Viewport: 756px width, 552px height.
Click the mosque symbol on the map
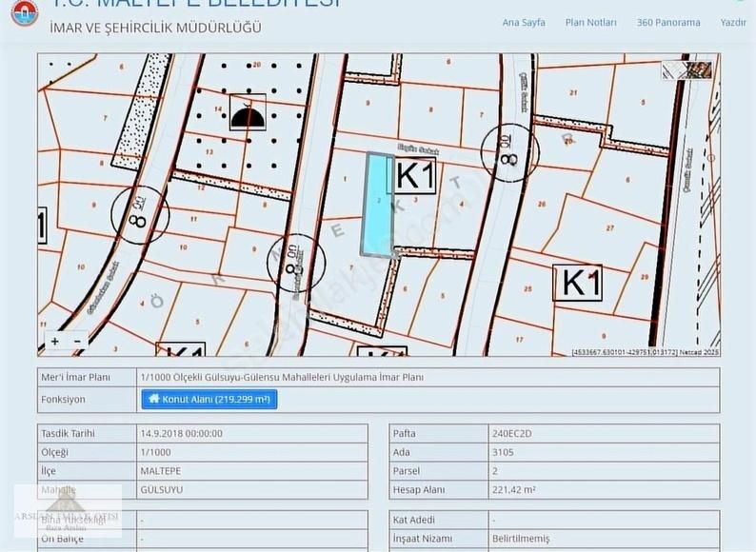248,113
